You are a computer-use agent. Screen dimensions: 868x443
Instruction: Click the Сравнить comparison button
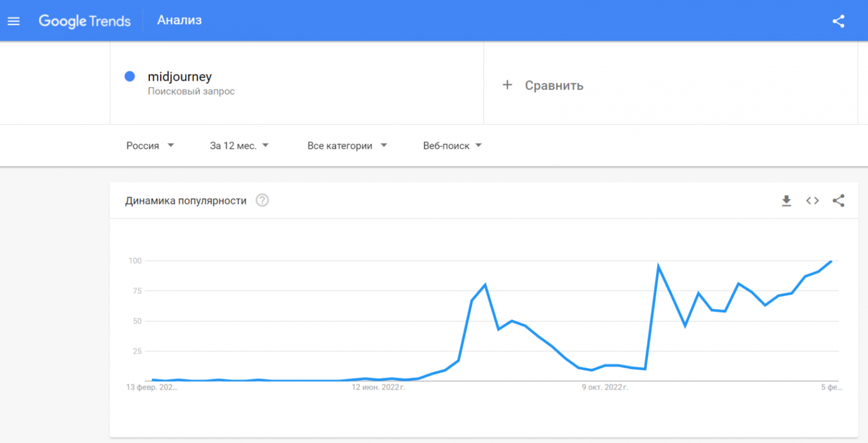tap(554, 85)
